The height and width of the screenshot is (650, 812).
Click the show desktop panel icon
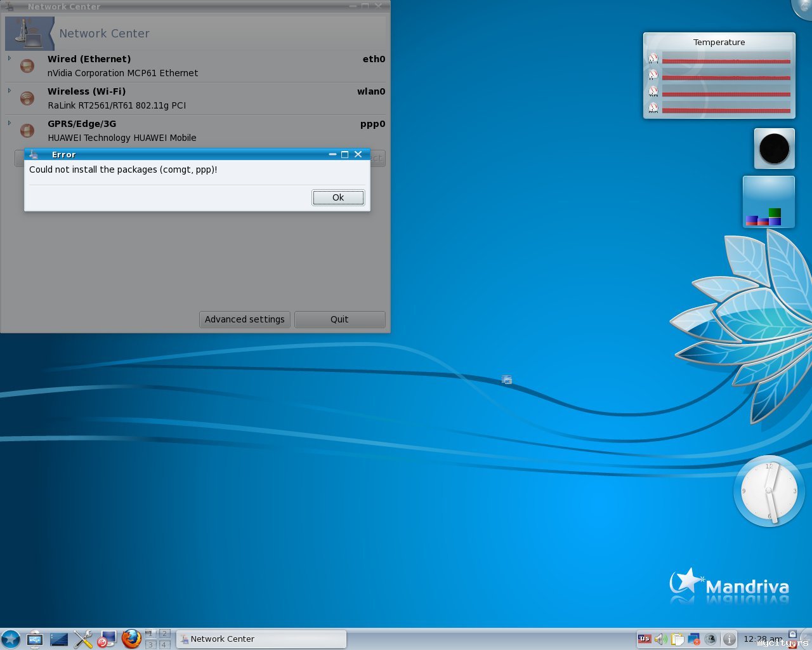click(59, 639)
